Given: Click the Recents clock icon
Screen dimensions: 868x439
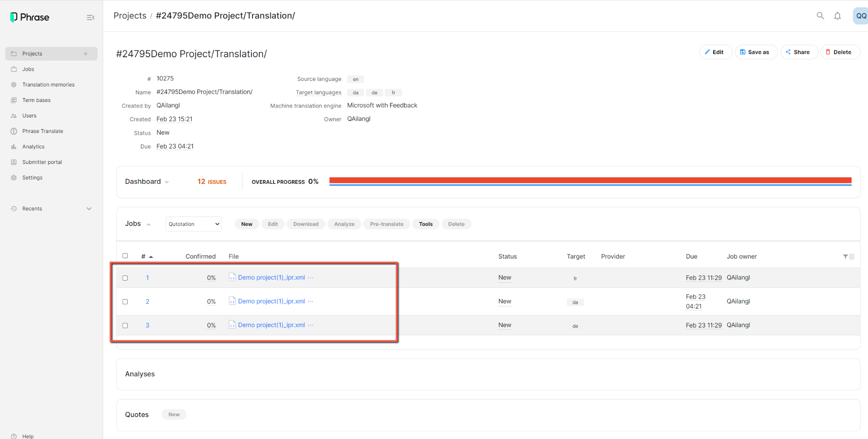Looking at the screenshot, I should pyautogui.click(x=14, y=209).
